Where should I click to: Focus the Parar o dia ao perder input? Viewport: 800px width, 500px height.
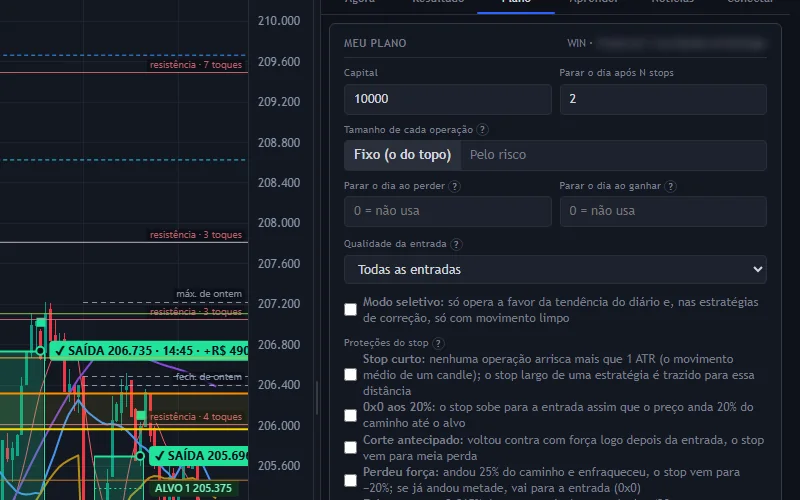pyautogui.click(x=447, y=211)
